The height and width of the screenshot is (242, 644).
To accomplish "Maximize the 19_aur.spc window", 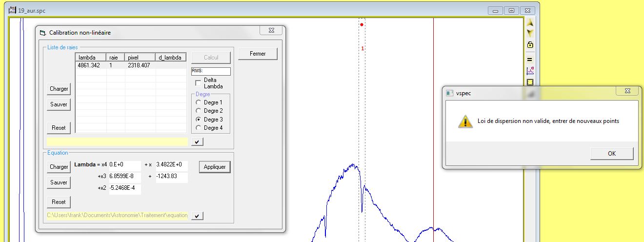I will (x=511, y=10).
